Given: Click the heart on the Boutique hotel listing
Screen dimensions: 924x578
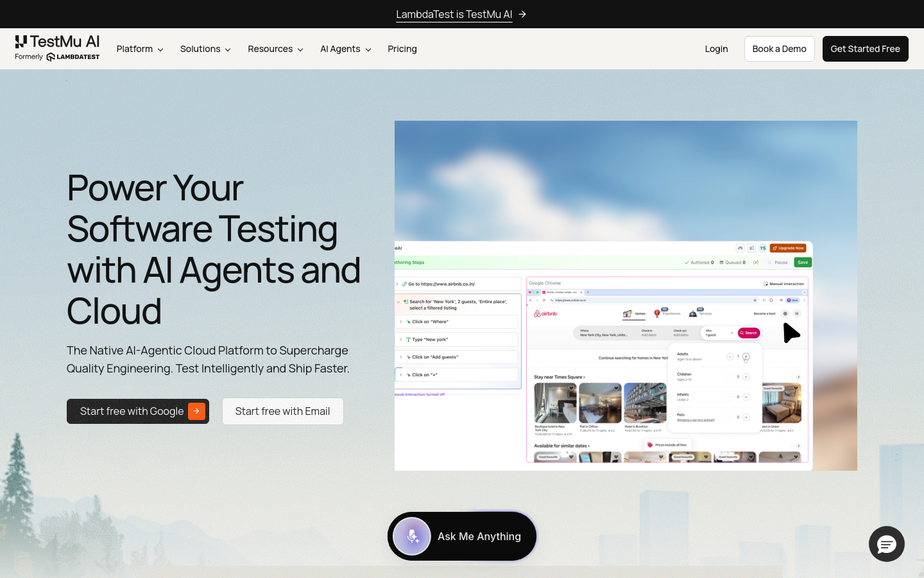Looking at the screenshot, I should tap(571, 388).
